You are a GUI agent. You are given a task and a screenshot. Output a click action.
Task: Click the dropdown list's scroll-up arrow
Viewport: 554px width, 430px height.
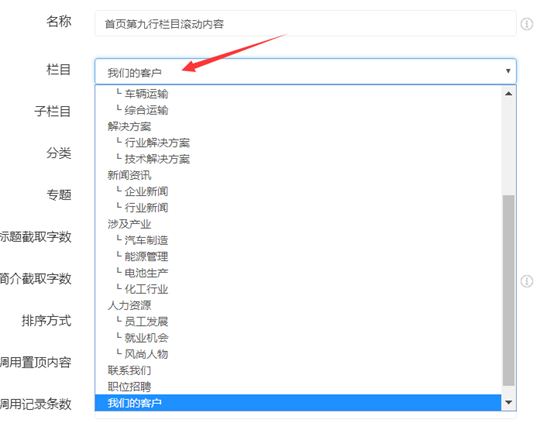508,94
